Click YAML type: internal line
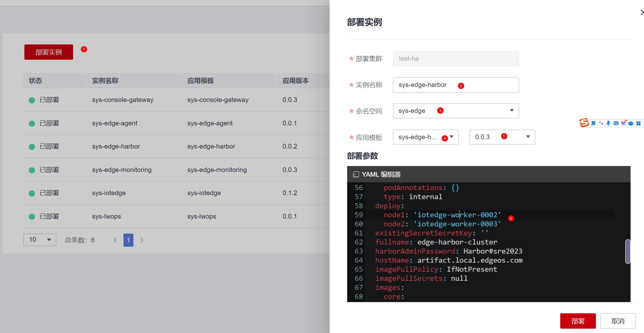644x333 pixels. click(x=413, y=197)
